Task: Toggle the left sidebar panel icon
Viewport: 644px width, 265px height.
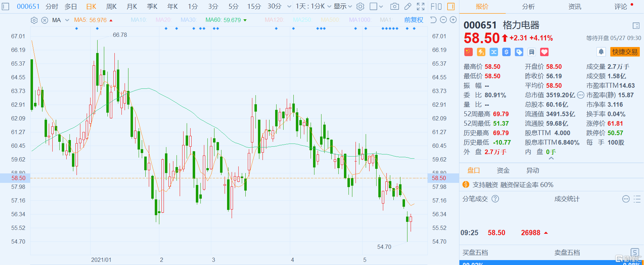Action: tap(5, 6)
